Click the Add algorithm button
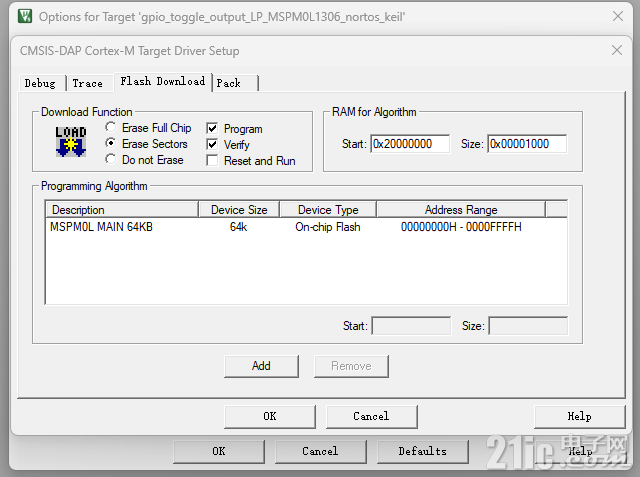The image size is (640, 477). pyautogui.click(x=261, y=366)
